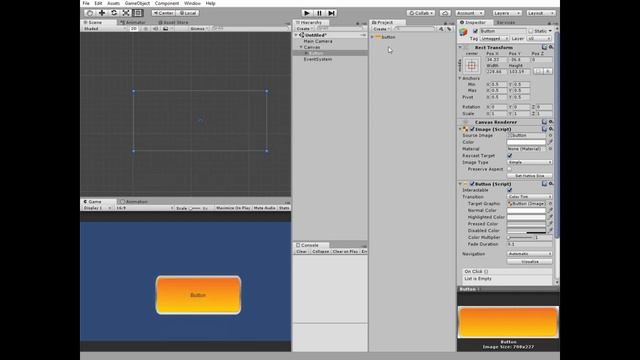The image size is (640, 360).
Task: Open the Layer dropdown in Inspector
Action: point(539,38)
